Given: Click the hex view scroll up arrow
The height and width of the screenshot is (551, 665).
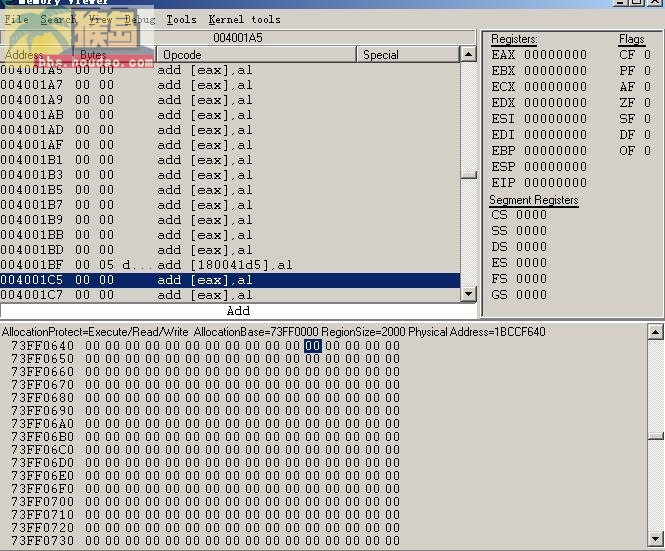Looking at the screenshot, I should [655, 332].
